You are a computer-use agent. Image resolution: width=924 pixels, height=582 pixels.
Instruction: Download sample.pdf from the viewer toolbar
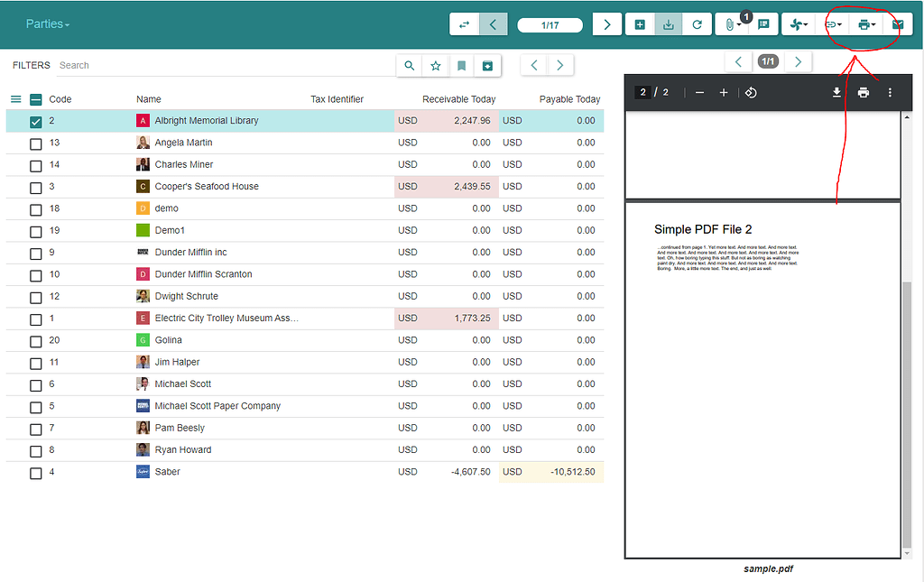[836, 92]
